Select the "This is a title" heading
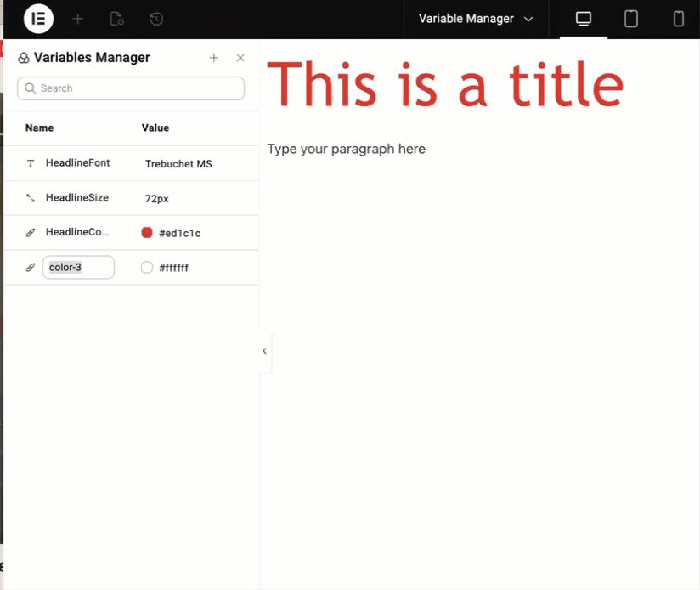 point(445,85)
